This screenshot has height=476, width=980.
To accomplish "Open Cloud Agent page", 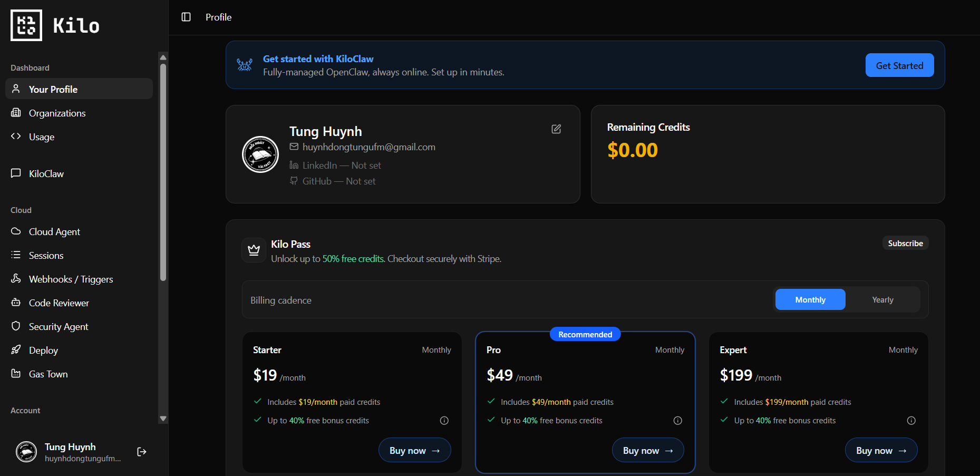I will tap(79, 231).
